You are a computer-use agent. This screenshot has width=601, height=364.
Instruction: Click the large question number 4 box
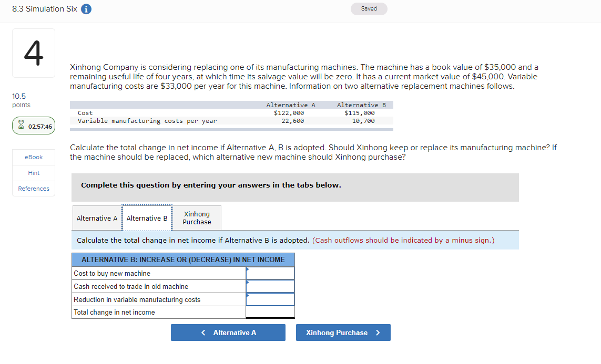pyautogui.click(x=33, y=53)
